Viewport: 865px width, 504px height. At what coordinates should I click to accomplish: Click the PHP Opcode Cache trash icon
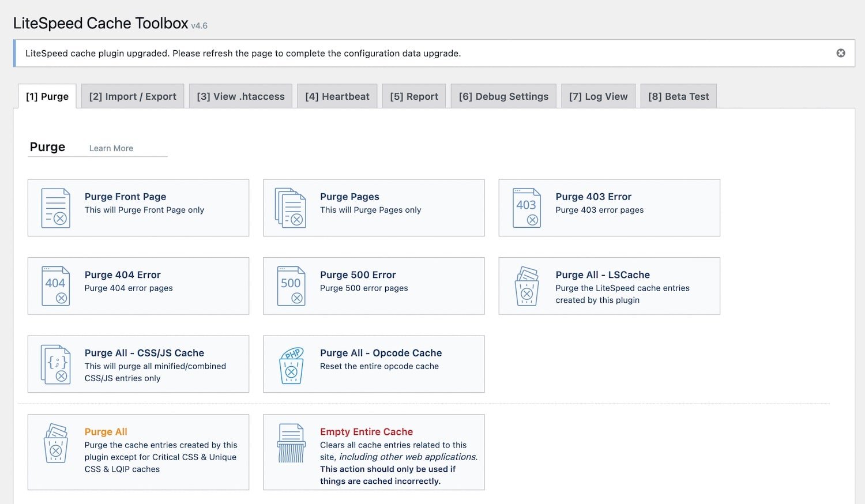[291, 366]
